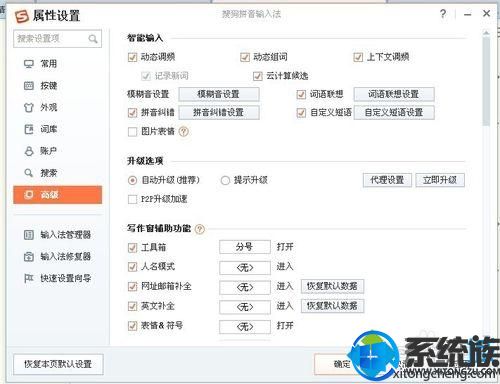
Task: Toggle the 动态组词 checkbox
Action: (x=245, y=57)
